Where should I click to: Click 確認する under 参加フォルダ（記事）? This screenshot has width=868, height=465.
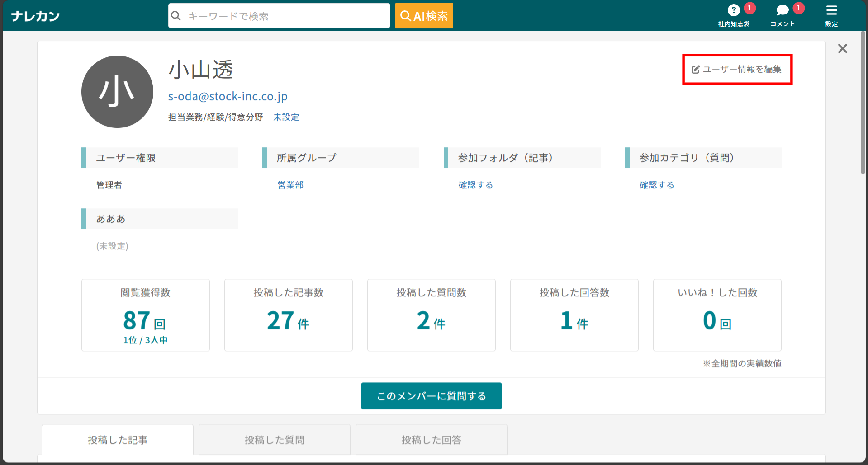coord(475,185)
